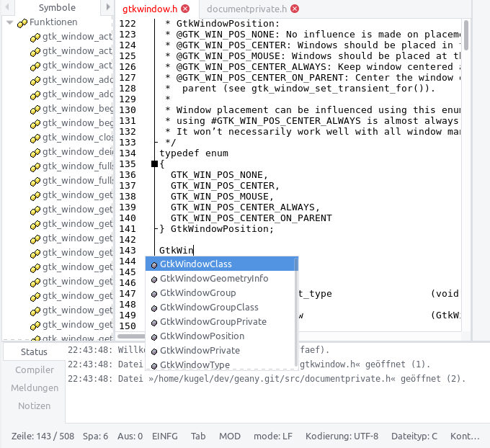This screenshot has height=448, width=490.
Task: Open the Notizen message tab
Action: pos(34,406)
